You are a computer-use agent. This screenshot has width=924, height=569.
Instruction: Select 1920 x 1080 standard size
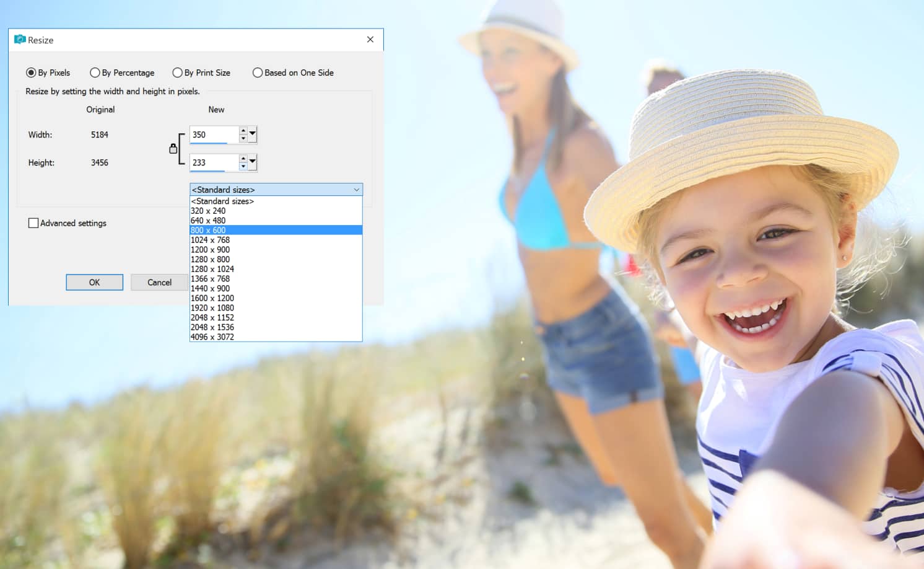tap(276, 308)
